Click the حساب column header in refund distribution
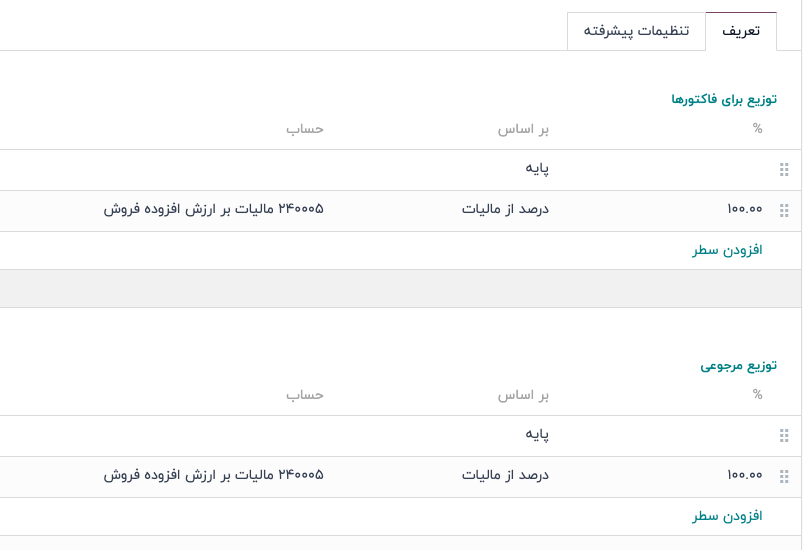Viewport: 803px width, 550px height. coord(305,395)
